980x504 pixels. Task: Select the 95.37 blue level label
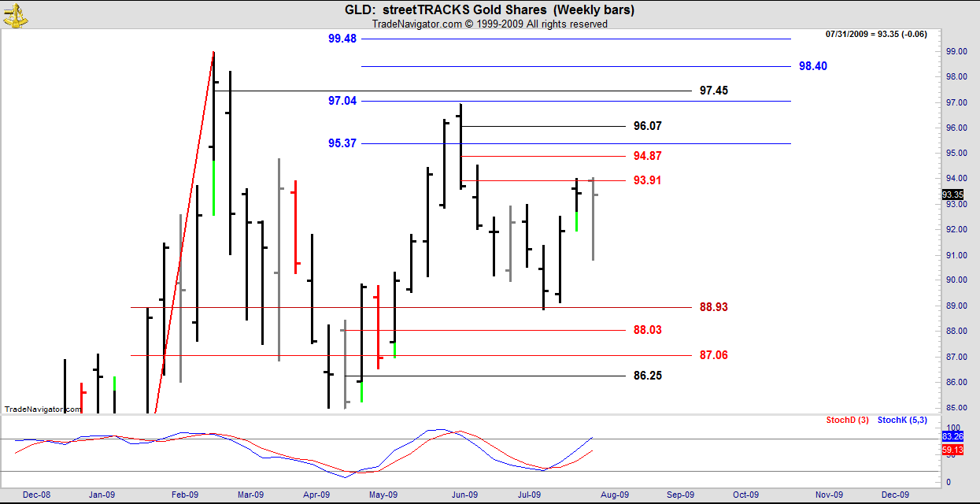(x=342, y=143)
